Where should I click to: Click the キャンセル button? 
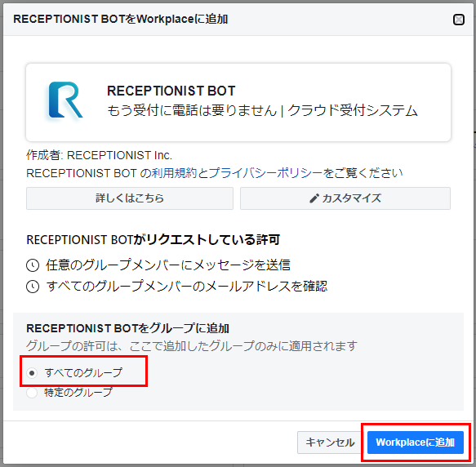(330, 443)
